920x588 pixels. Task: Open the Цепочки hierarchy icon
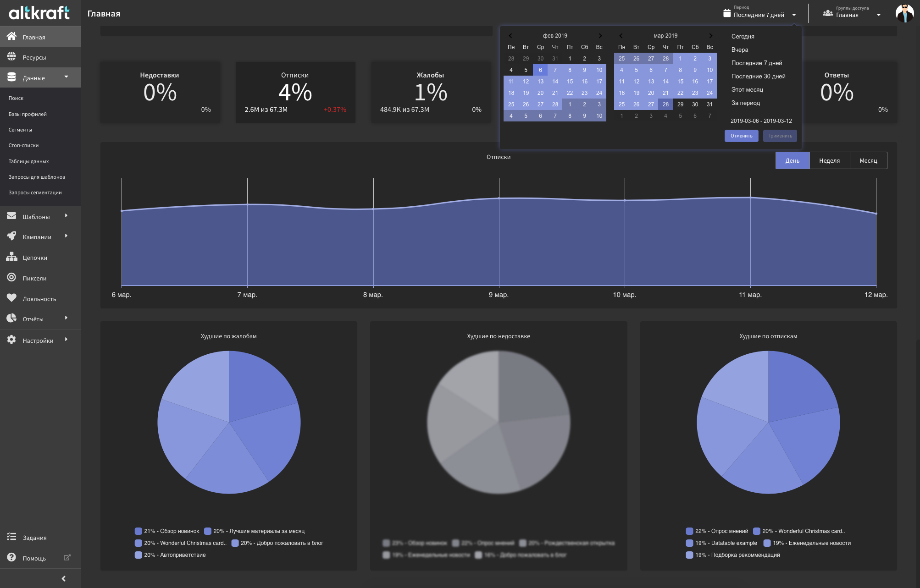coord(11,257)
